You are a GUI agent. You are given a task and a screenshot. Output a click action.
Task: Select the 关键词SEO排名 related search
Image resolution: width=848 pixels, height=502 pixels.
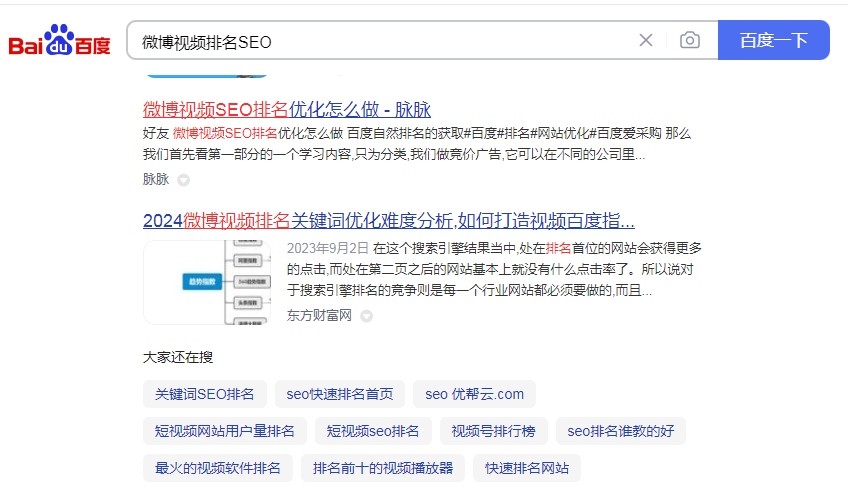click(x=204, y=394)
